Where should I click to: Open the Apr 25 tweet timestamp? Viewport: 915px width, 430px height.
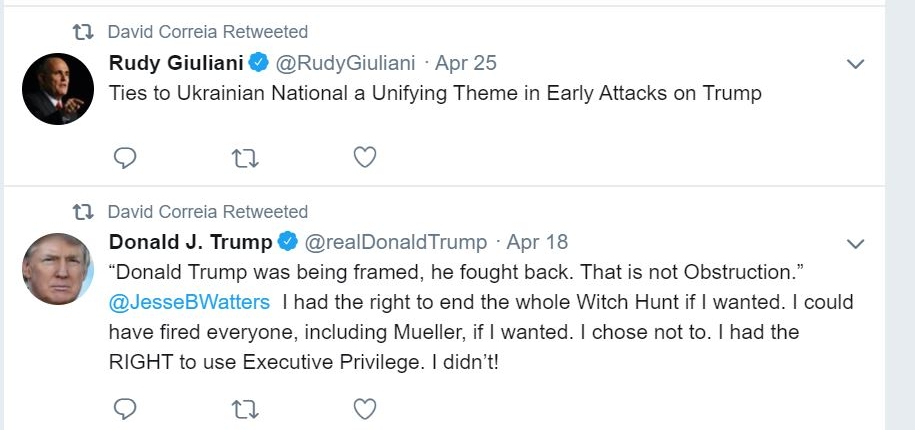(x=466, y=64)
